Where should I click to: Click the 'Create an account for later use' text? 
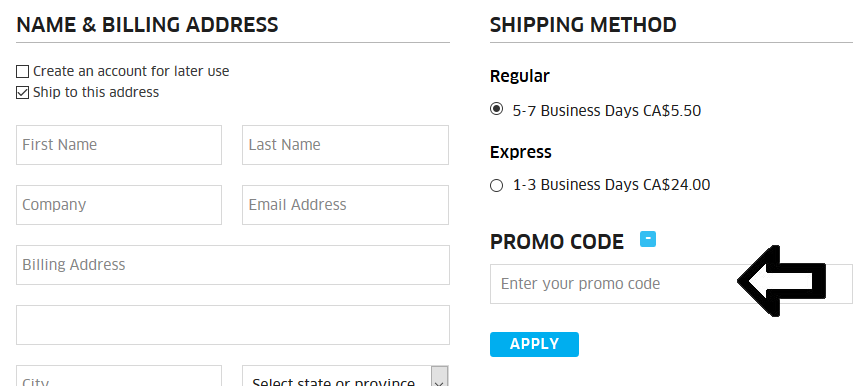[x=131, y=71]
